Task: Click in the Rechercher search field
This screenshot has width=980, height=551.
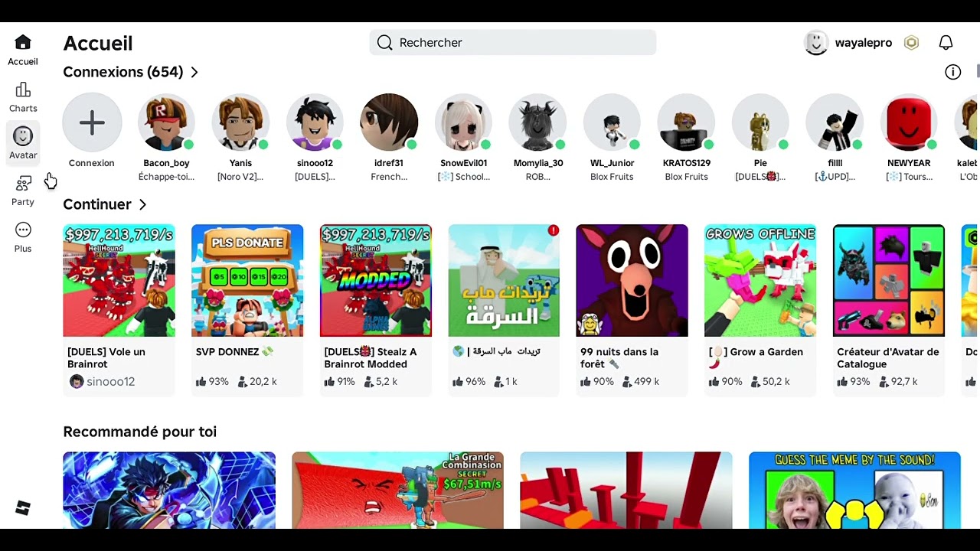Action: (x=512, y=42)
